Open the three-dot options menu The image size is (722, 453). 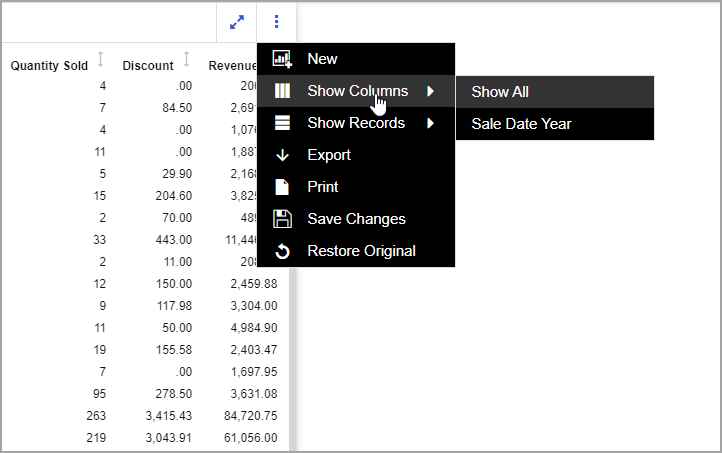coord(277,21)
